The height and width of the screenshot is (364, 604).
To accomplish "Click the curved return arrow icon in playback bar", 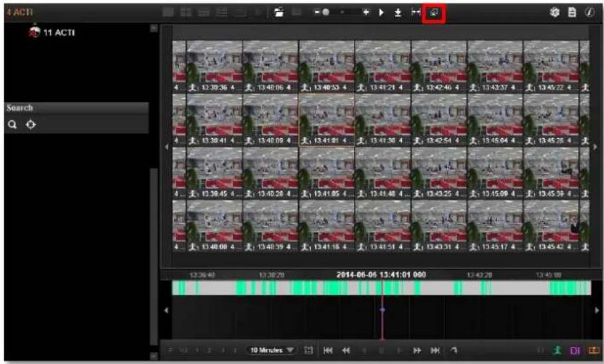I will (x=454, y=350).
